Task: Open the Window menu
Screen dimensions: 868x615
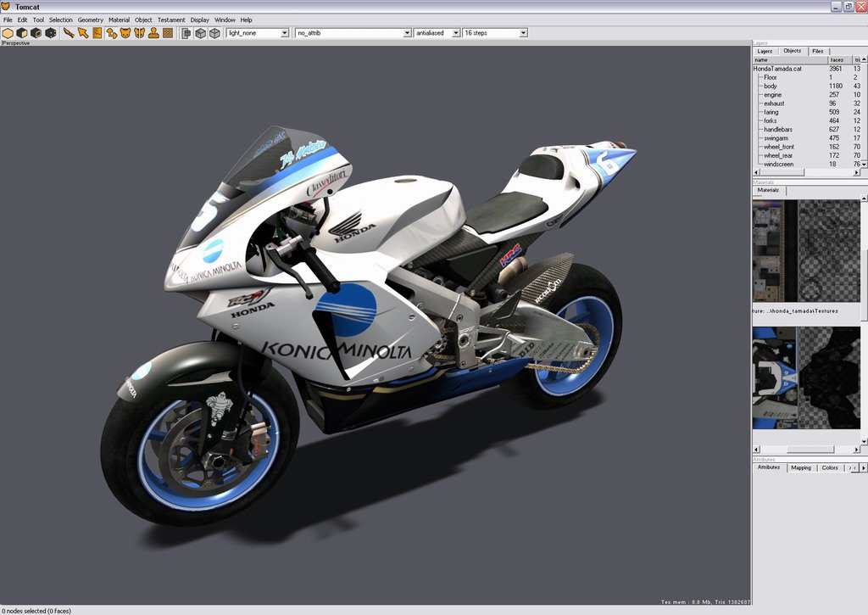Action: pyautogui.click(x=225, y=20)
